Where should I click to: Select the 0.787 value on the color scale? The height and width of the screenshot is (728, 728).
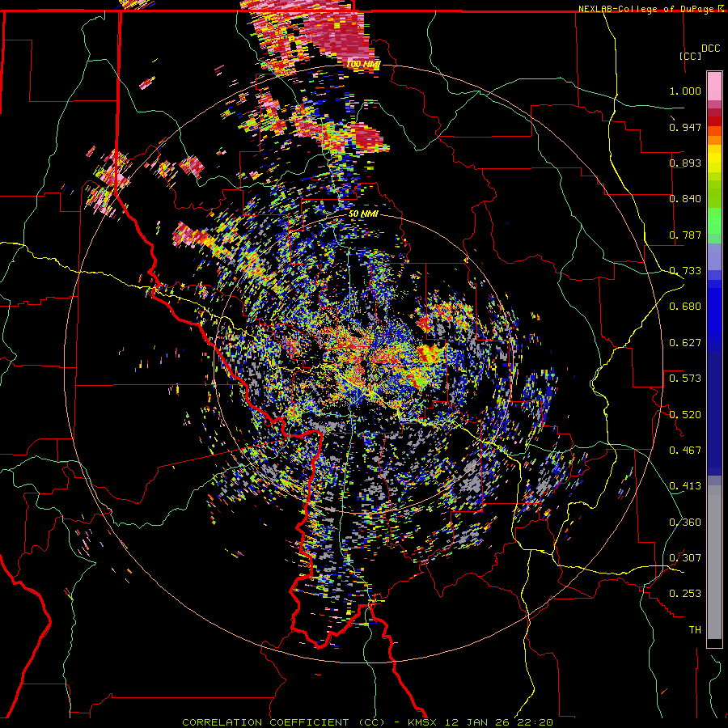tap(685, 235)
